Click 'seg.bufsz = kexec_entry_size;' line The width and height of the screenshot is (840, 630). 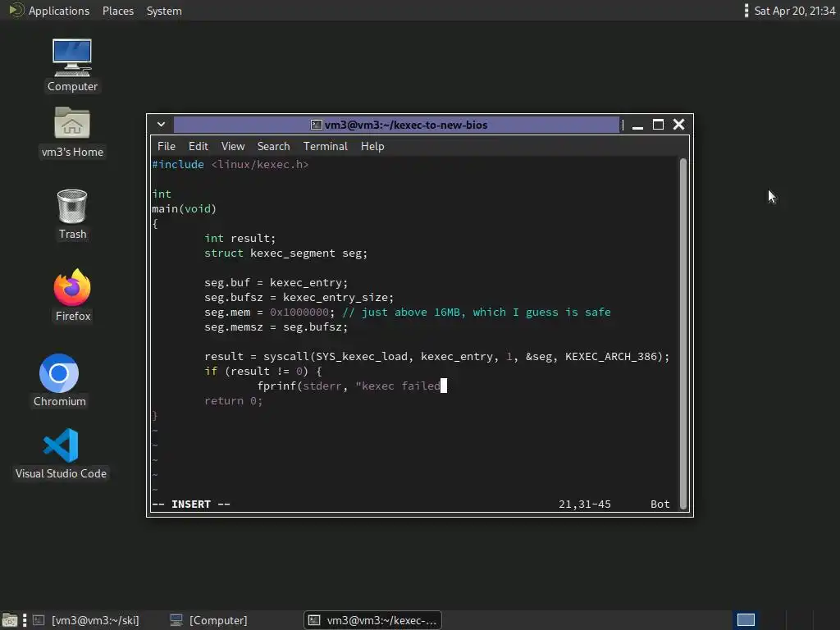(299, 297)
